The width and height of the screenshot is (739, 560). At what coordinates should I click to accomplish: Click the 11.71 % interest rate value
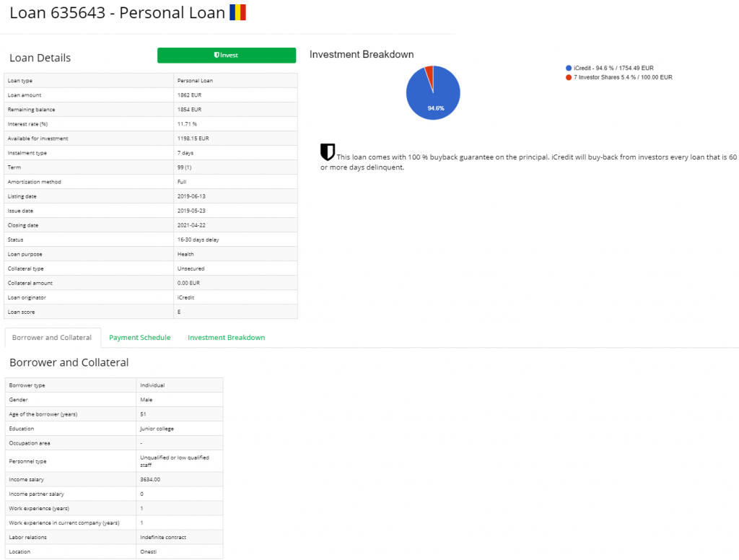click(187, 124)
